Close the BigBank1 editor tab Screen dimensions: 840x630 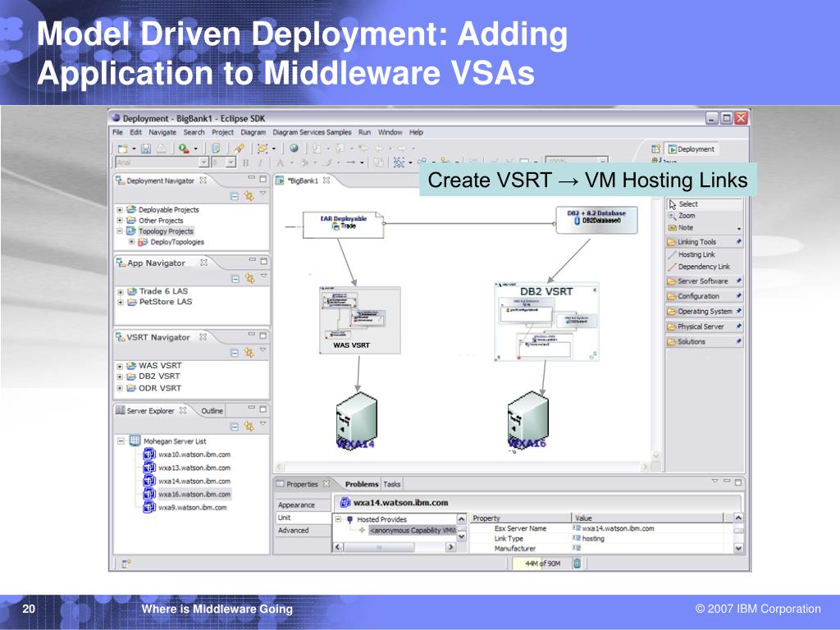coord(326,180)
